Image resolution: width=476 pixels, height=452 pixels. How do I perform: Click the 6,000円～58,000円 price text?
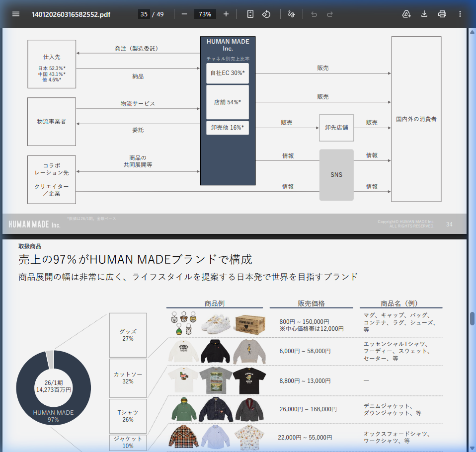(x=305, y=351)
